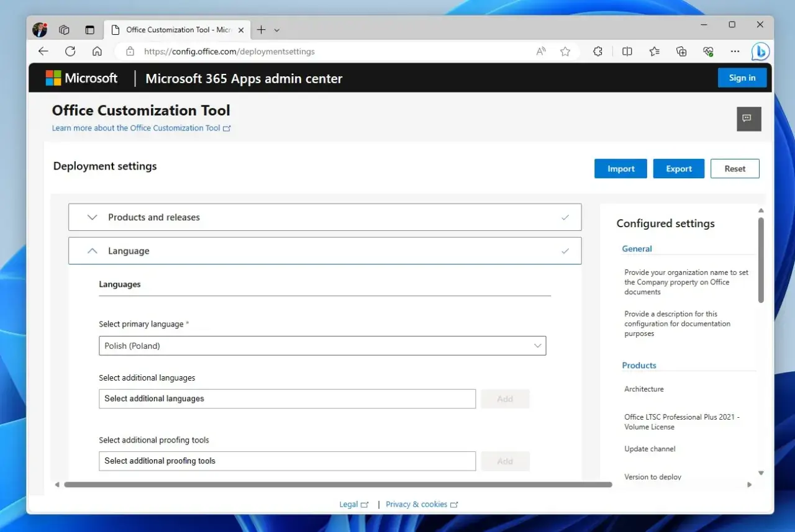This screenshot has height=532, width=795.
Task: Collapse the Language section
Action: click(x=325, y=251)
